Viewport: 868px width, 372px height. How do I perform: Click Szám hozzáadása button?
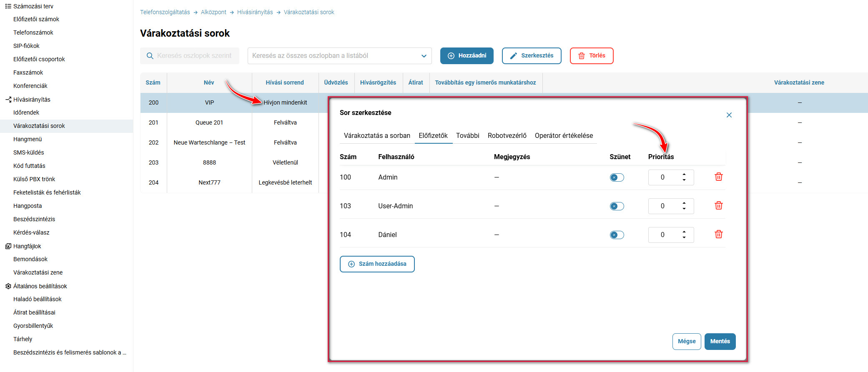(377, 264)
